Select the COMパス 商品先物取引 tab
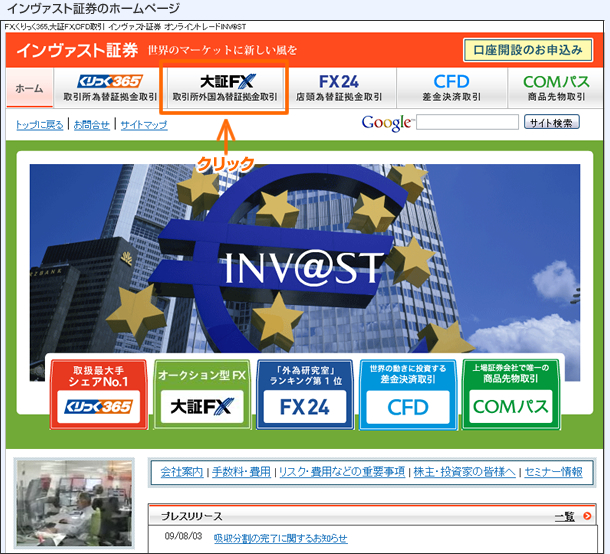 (556, 88)
